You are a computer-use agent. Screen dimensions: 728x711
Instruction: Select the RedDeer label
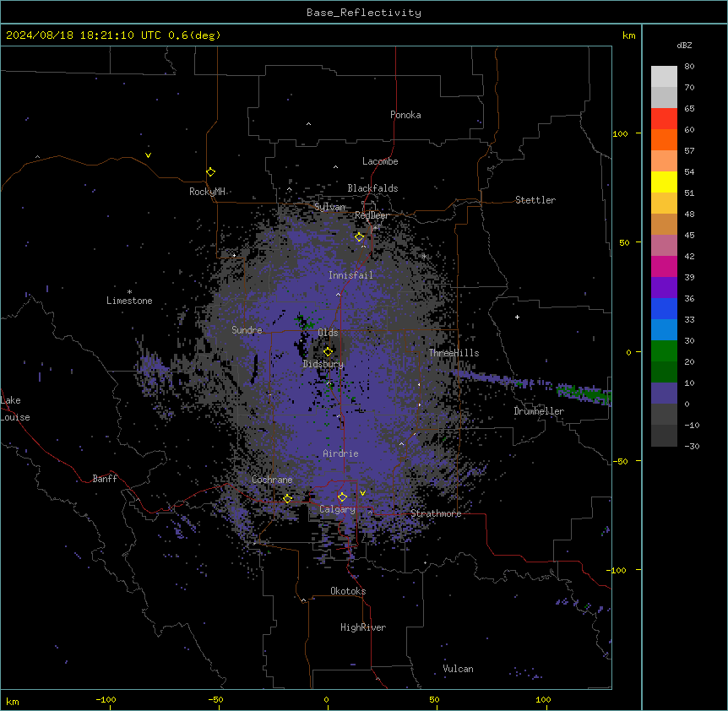pyautogui.click(x=372, y=215)
